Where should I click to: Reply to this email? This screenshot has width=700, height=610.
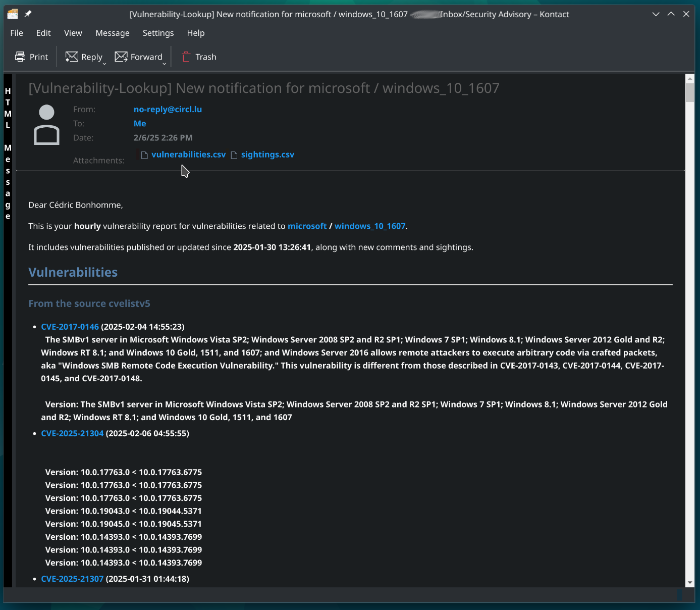(x=84, y=57)
